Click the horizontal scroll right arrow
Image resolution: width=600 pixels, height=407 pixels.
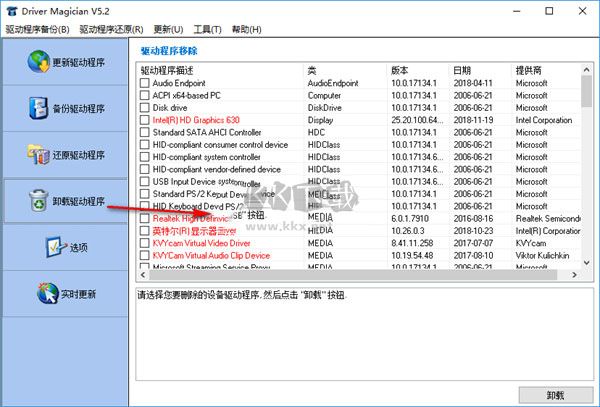coord(574,275)
